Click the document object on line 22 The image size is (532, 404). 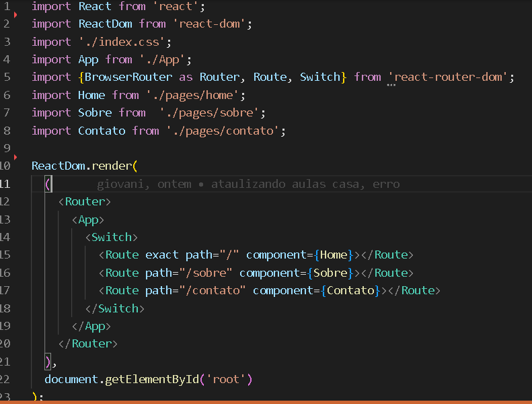[x=71, y=379]
